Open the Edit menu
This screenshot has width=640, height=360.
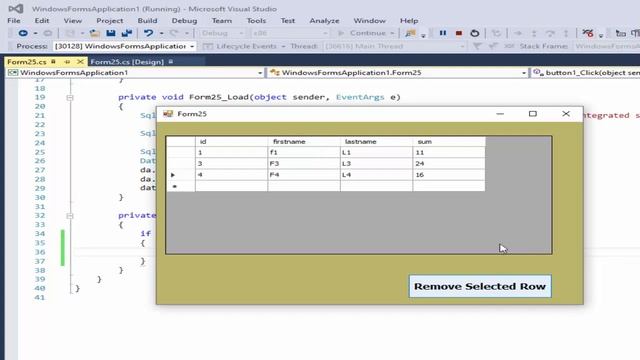tap(42, 20)
